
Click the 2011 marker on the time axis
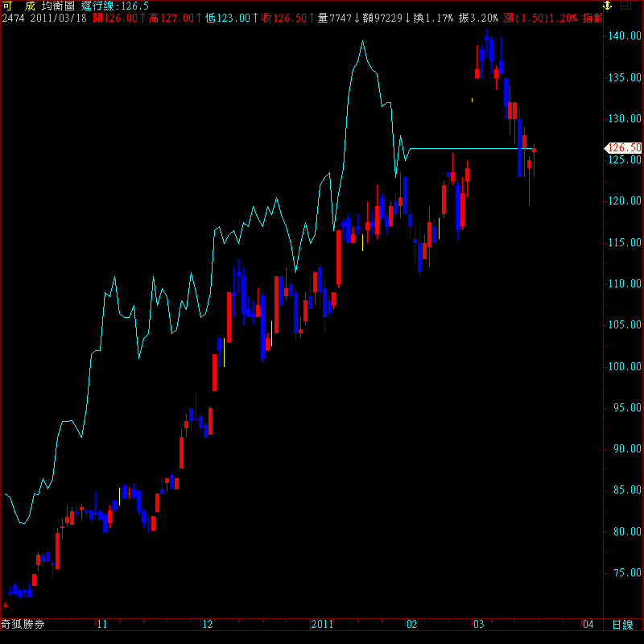[322, 624]
